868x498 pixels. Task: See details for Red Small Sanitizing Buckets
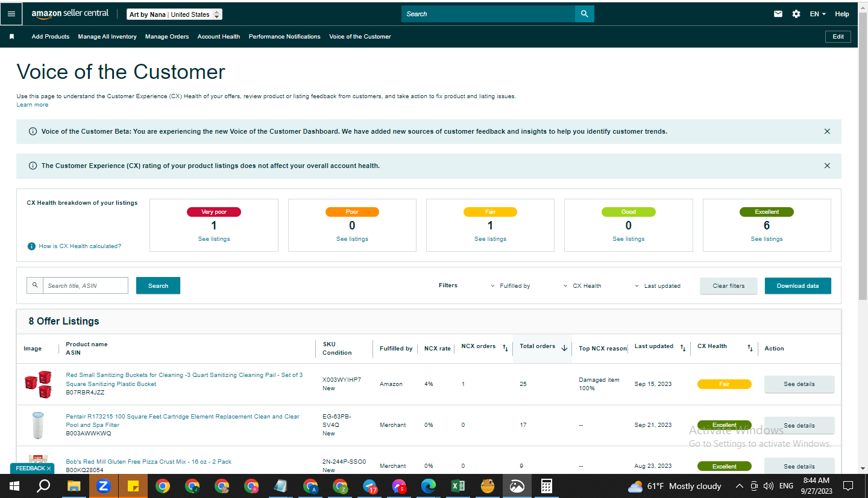click(799, 384)
